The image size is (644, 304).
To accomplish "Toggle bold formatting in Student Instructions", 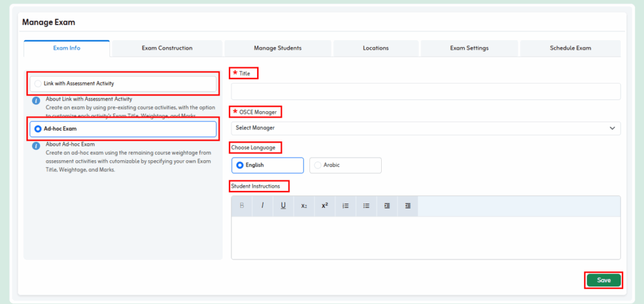I will click(x=241, y=205).
